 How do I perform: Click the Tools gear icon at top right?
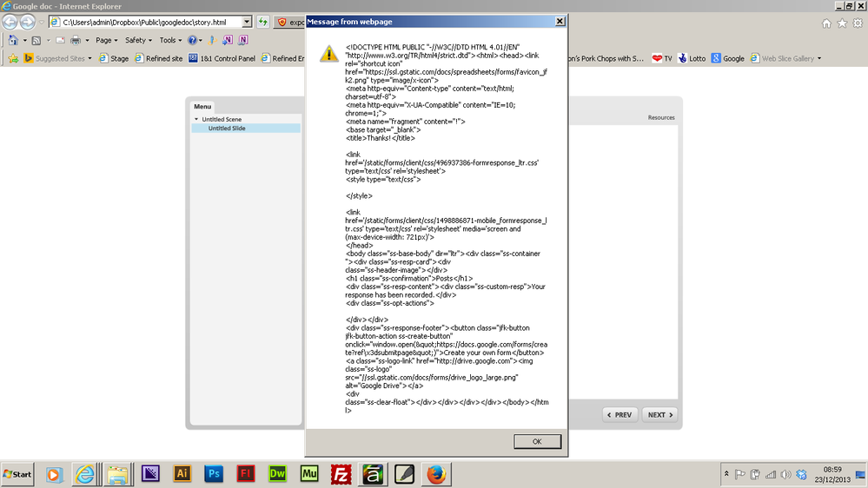(858, 23)
